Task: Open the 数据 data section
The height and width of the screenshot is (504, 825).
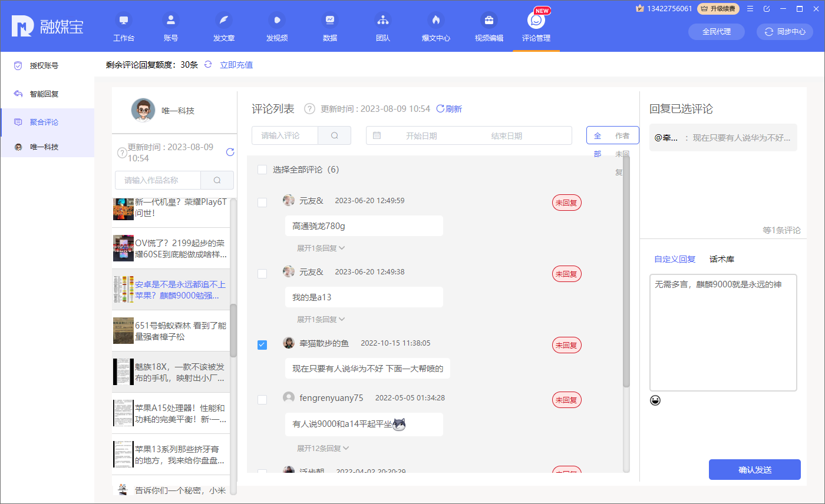Action: point(330,27)
